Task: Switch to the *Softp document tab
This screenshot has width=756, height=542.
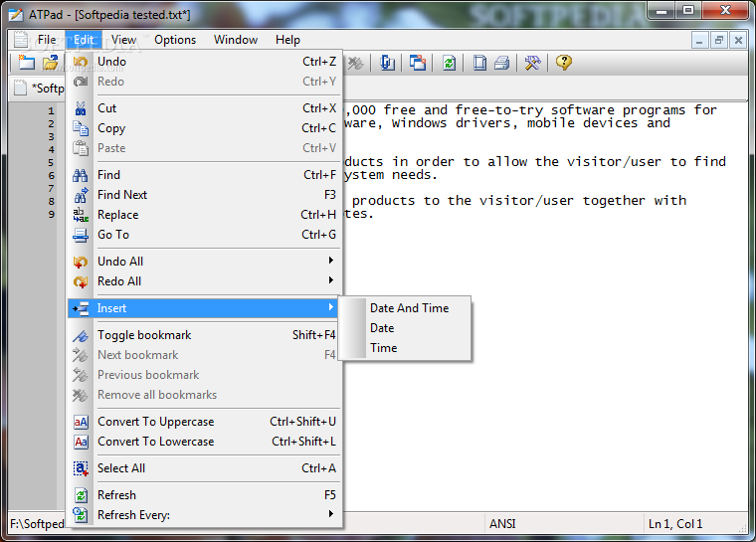Action: [39, 89]
